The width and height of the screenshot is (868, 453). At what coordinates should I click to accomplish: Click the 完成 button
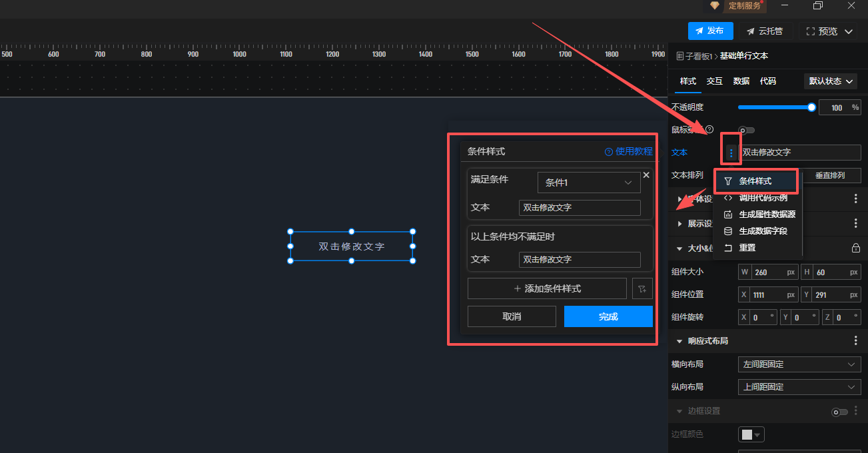(x=608, y=316)
